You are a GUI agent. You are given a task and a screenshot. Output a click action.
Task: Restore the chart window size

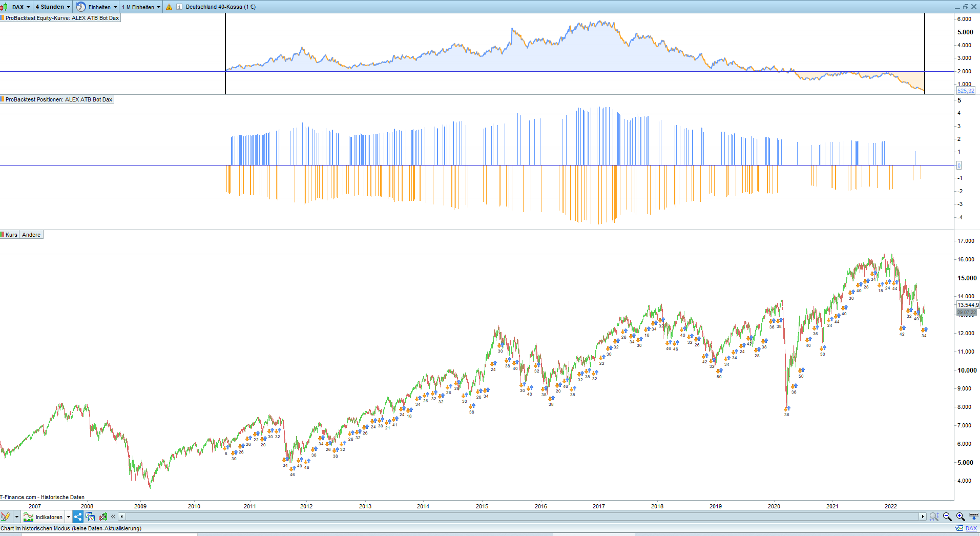(966, 7)
